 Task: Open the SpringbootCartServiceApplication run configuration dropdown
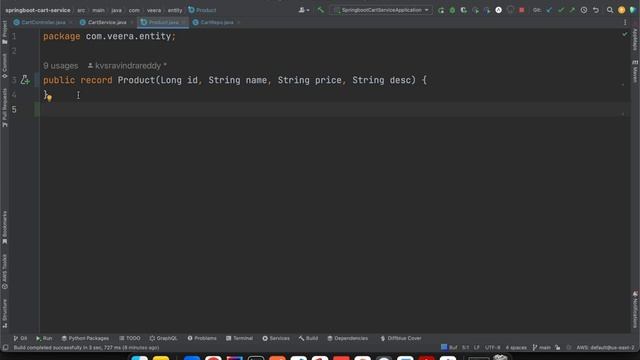pyautogui.click(x=382, y=10)
